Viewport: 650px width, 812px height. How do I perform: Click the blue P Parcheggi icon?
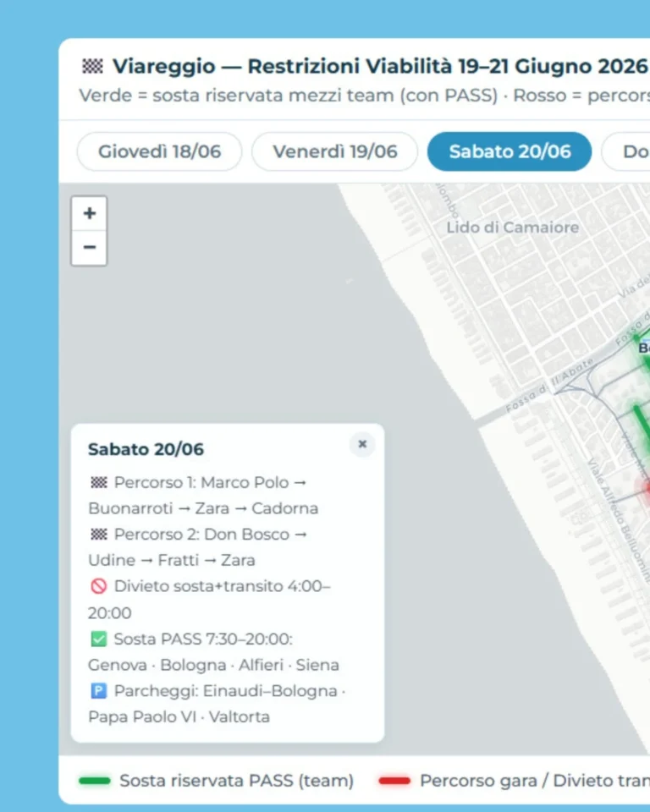[98, 691]
